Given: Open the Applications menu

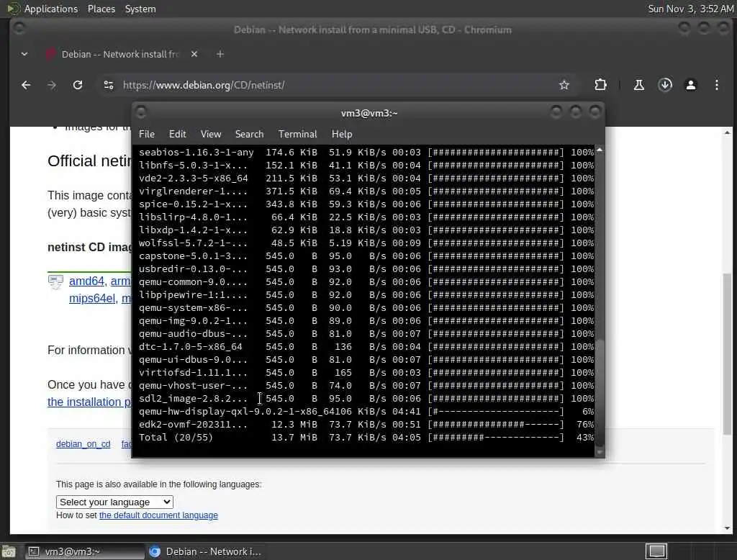Looking at the screenshot, I should (51, 9).
